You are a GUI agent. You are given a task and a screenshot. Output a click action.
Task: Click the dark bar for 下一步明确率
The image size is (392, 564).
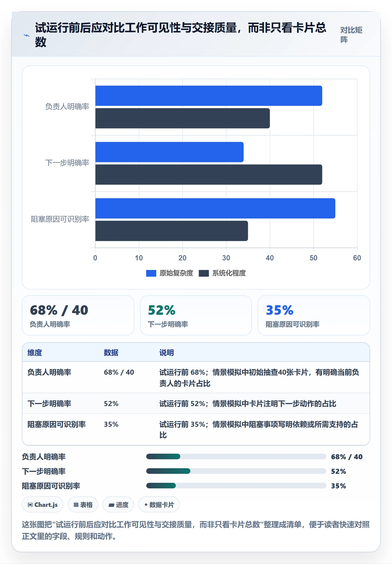tap(209, 174)
